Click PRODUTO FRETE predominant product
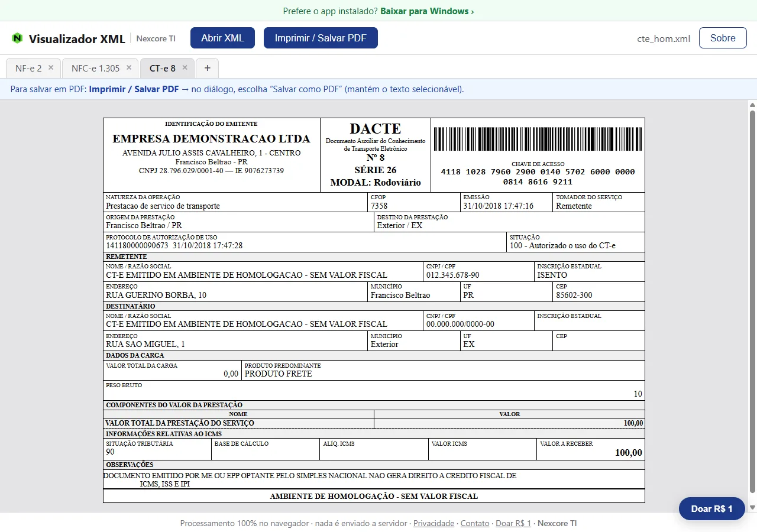Viewport: 757px width, 532px height. coord(278,374)
